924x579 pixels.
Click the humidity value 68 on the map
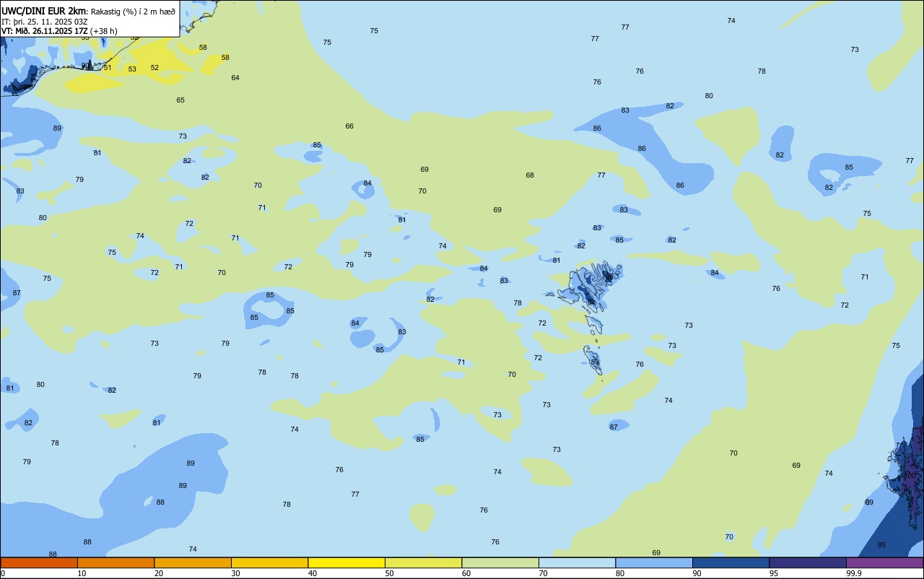(x=530, y=175)
